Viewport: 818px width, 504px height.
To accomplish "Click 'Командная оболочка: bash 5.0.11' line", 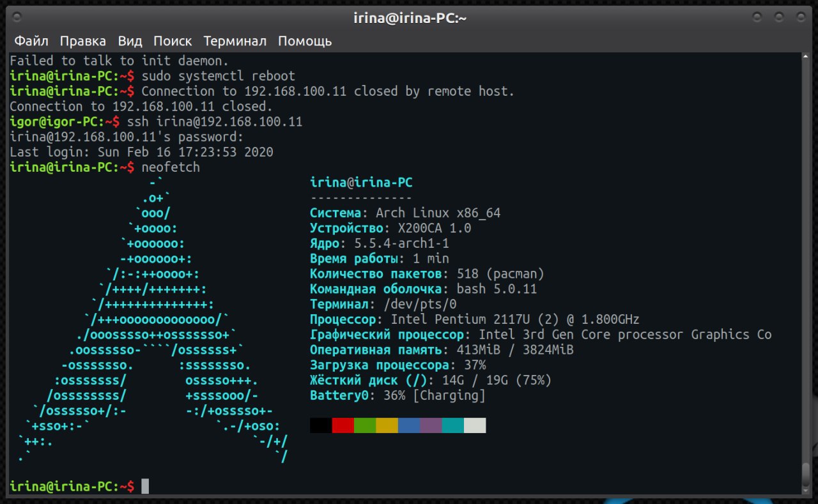I will pos(424,289).
